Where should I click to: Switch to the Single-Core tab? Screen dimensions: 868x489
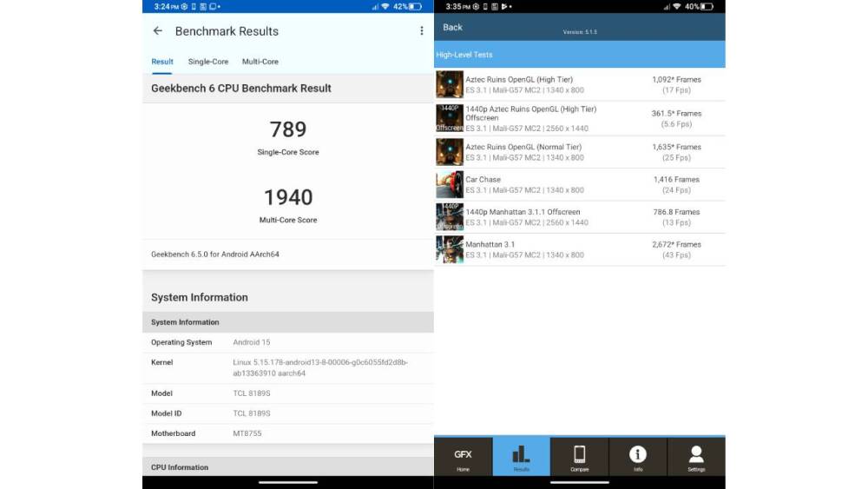pyautogui.click(x=208, y=62)
